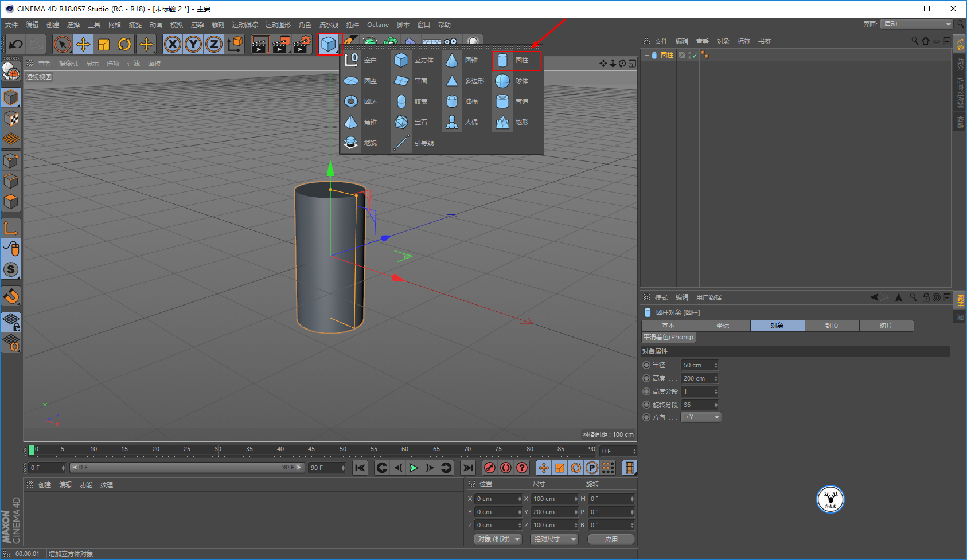The width and height of the screenshot is (967, 560).
Task: Toggle 方向 orientation keyframe circle
Action: click(646, 417)
